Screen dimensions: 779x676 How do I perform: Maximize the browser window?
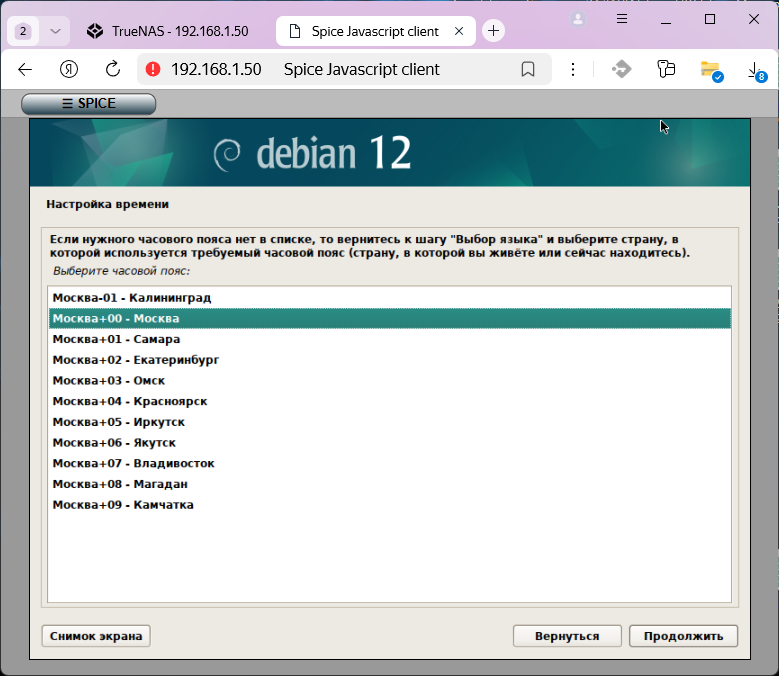coord(710,19)
